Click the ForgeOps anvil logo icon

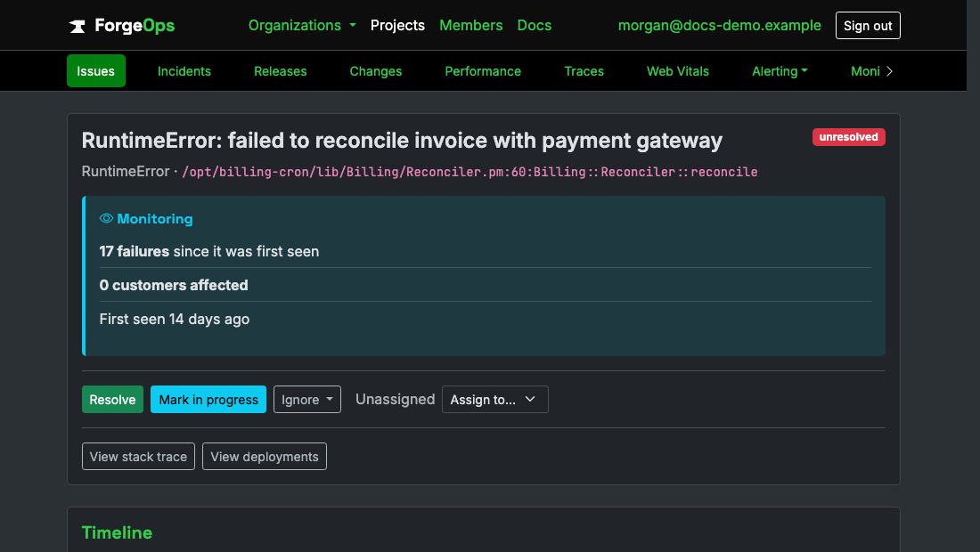tap(77, 26)
